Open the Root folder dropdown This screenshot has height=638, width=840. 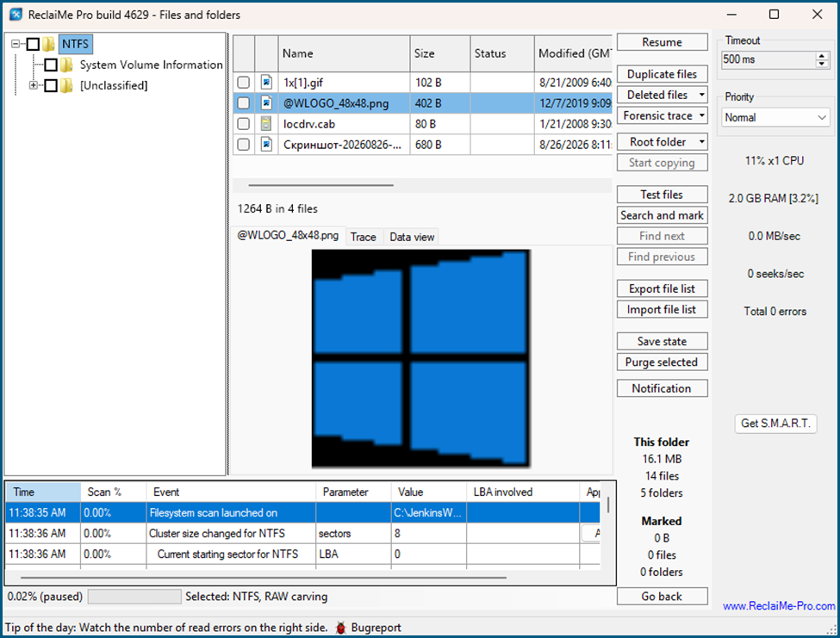pyautogui.click(x=702, y=142)
